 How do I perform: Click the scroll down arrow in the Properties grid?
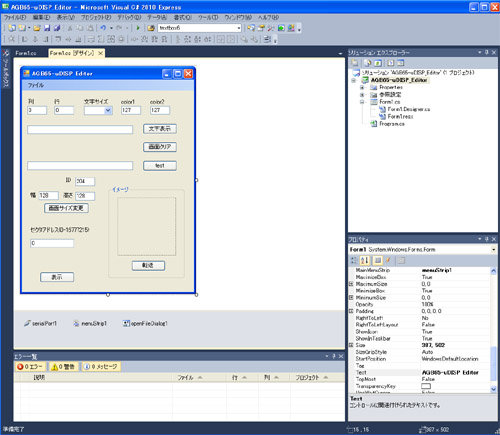click(493, 389)
